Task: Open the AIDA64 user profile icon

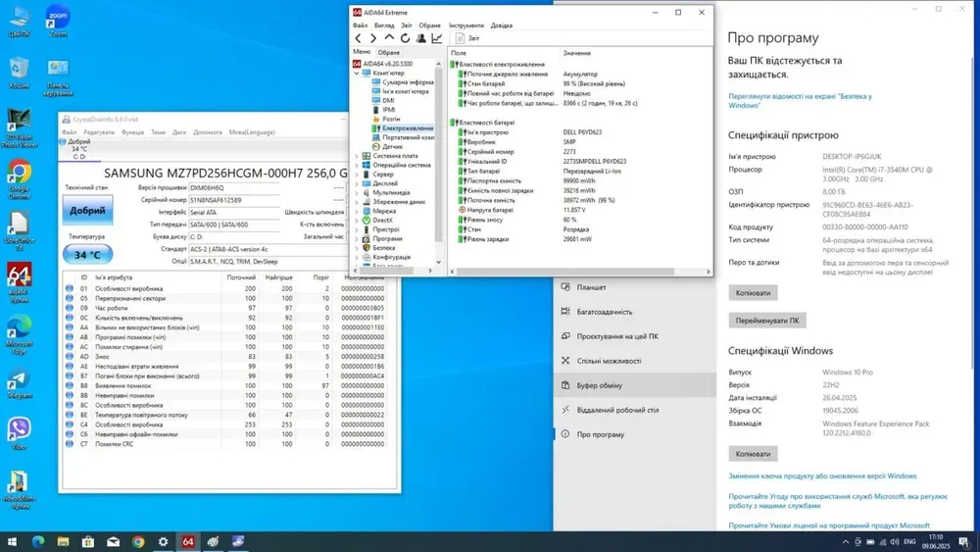Action: point(421,38)
